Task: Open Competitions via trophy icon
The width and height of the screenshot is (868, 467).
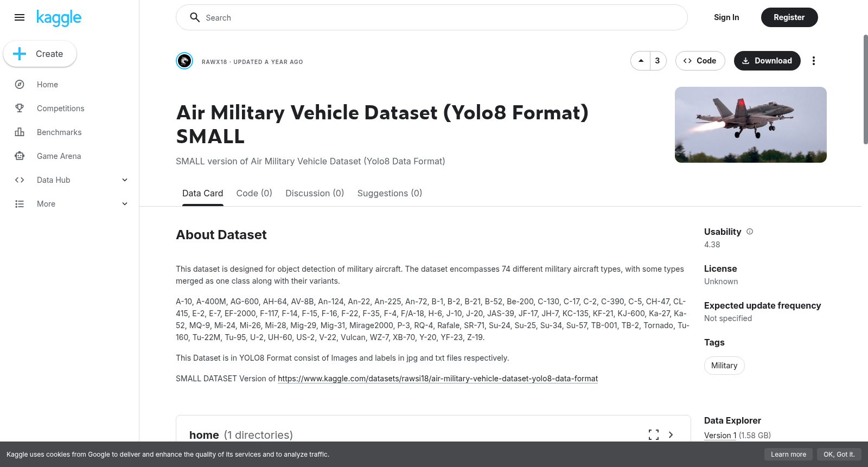Action: coord(20,108)
